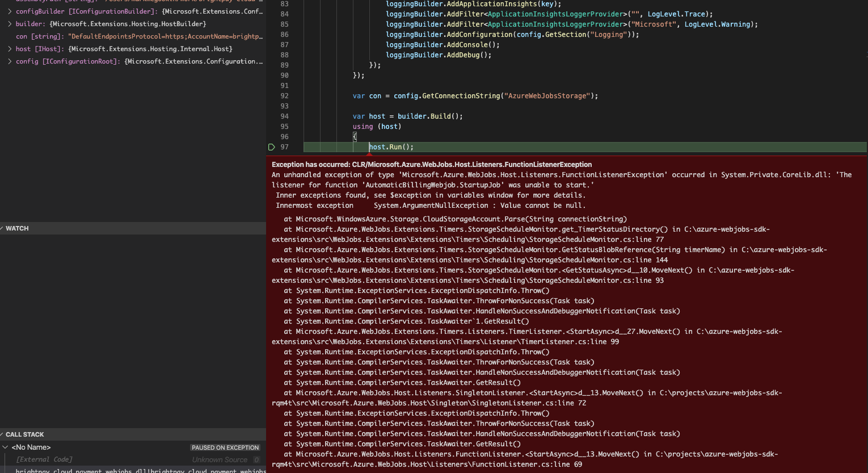This screenshot has width=868, height=473.
Task: Collapse the <No Name> thread in call stack
Action: tap(5, 447)
